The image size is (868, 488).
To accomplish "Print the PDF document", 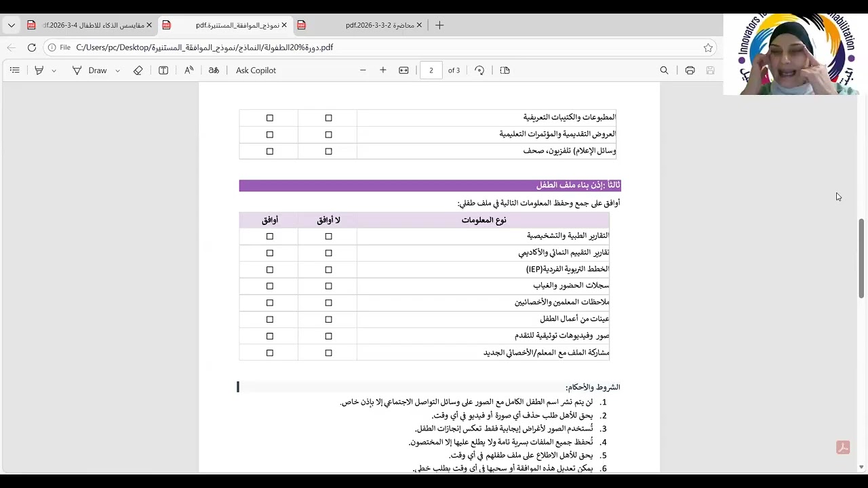I will 690,70.
